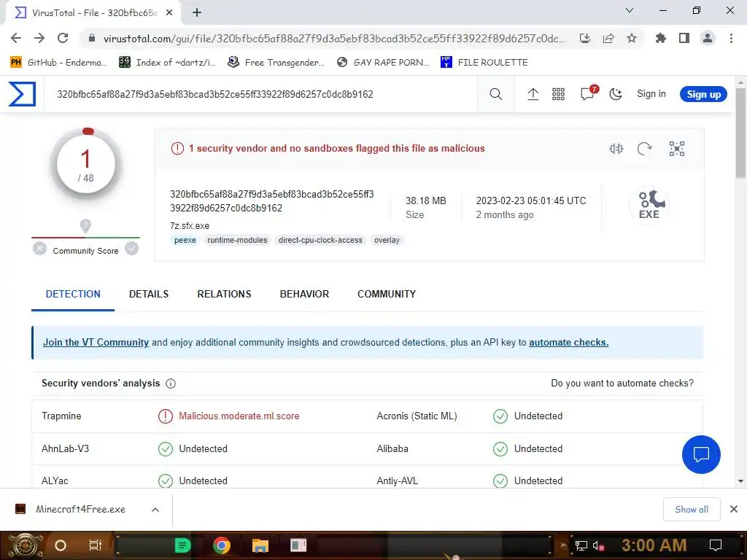Image resolution: width=747 pixels, height=560 pixels.
Task: Open the automate checks link
Action: [x=569, y=343]
